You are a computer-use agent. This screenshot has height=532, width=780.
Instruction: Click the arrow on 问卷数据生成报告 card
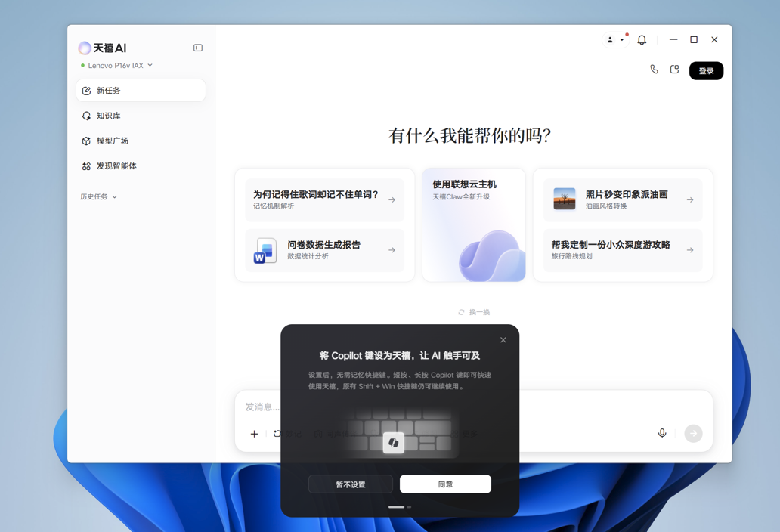(x=392, y=250)
